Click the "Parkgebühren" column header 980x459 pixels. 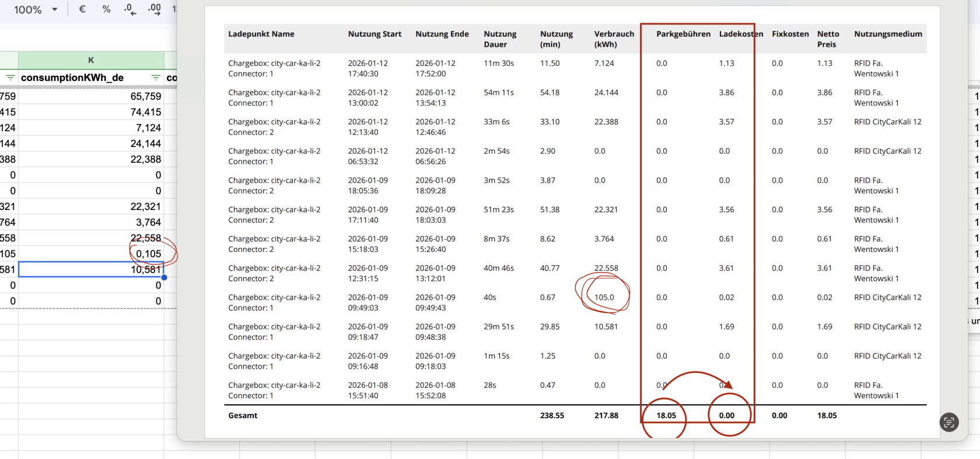pyautogui.click(x=683, y=34)
